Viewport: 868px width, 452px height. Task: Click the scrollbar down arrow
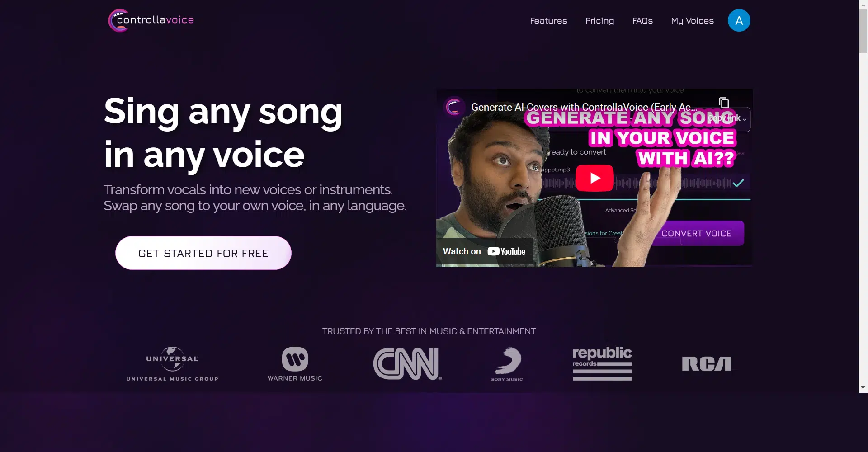[x=863, y=387]
